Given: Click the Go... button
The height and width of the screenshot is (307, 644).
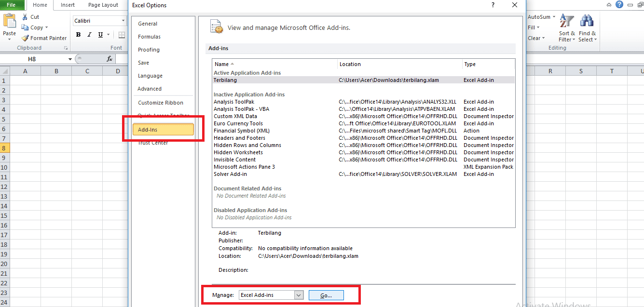Looking at the screenshot, I should pyautogui.click(x=326, y=295).
